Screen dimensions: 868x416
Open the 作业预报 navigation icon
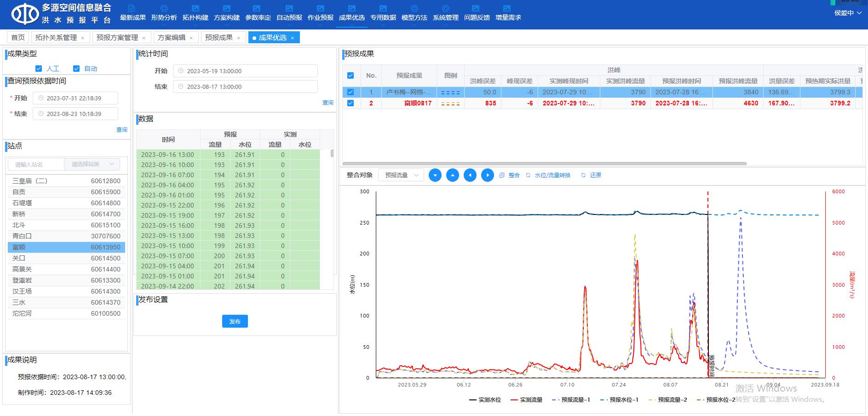tap(320, 9)
